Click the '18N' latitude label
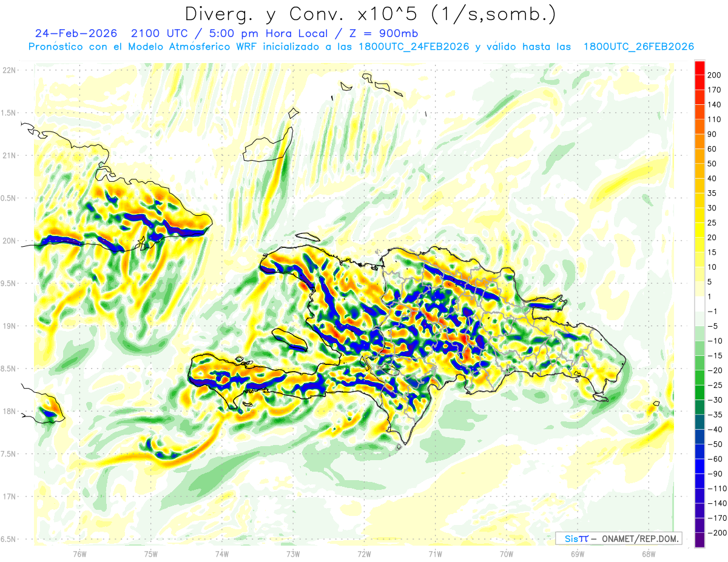728x562 pixels. tap(8, 411)
